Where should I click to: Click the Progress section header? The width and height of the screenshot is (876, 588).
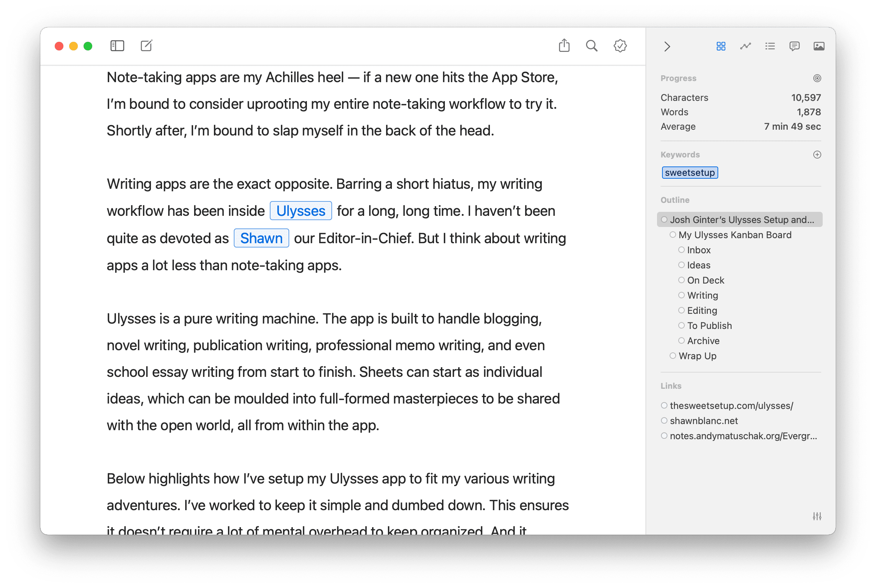click(678, 78)
